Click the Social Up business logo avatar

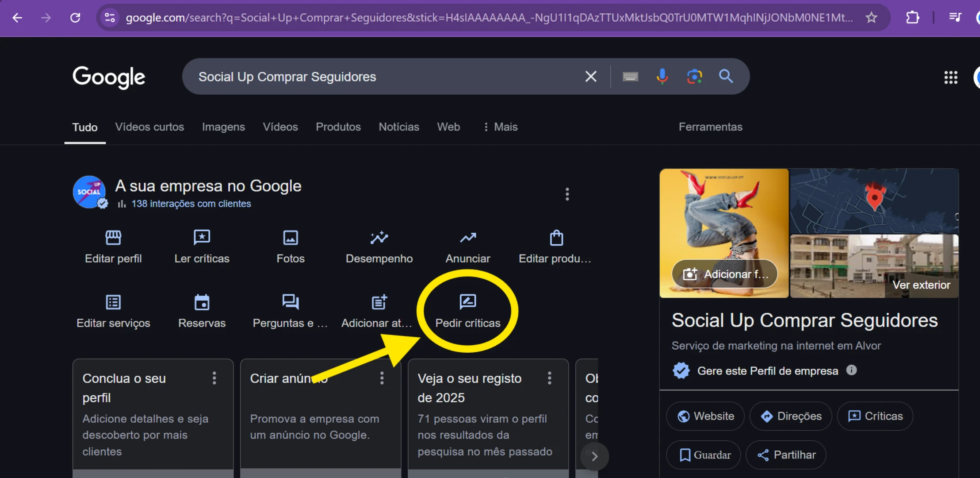click(90, 192)
